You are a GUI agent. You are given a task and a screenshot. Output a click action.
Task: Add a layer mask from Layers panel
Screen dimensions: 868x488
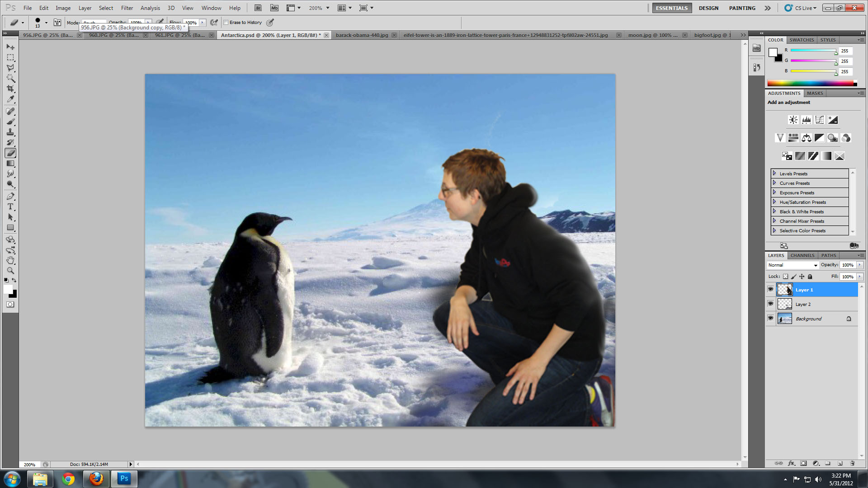803,463
